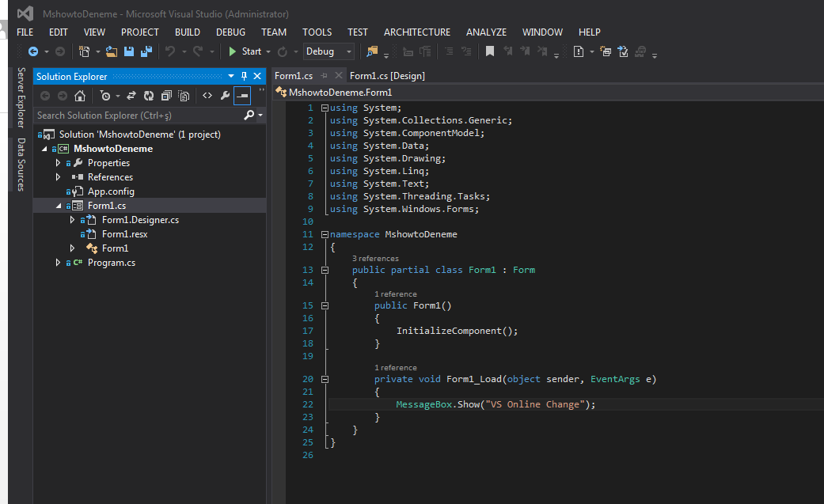Screen dimensions: 824x504
Task: Click the Undo arrow in the toolbar
Action: [169, 51]
